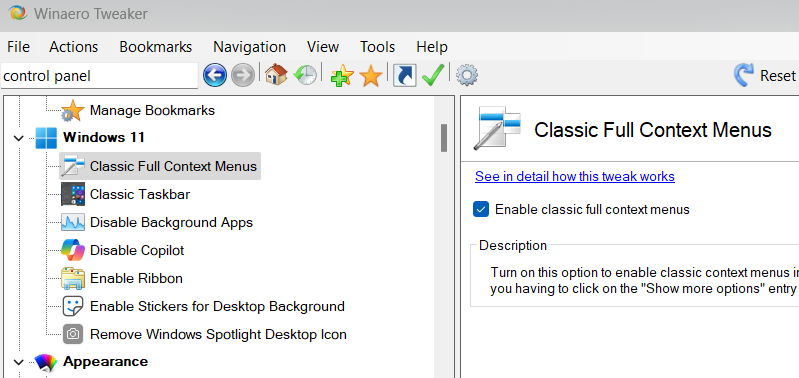
Task: Click the Spotlight camera icon
Action: point(73,334)
